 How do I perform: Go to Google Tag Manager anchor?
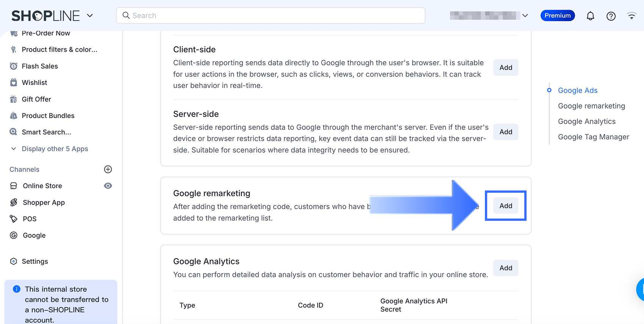point(593,137)
